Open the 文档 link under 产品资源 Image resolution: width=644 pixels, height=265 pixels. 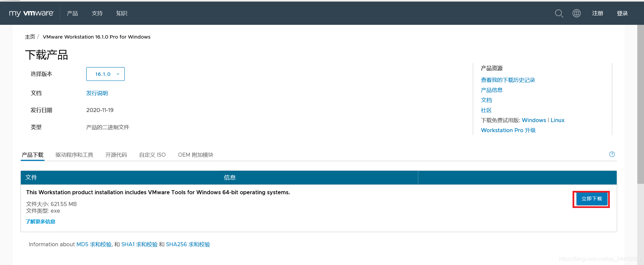click(486, 100)
